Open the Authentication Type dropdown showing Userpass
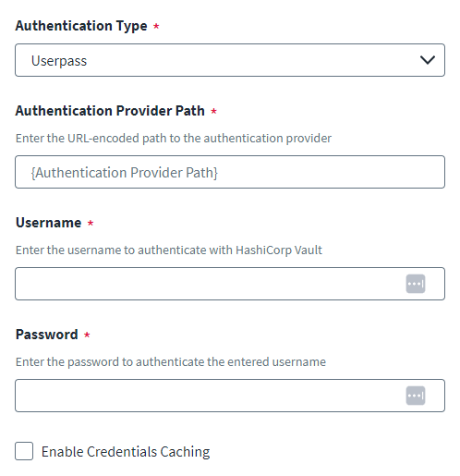Viewport: 460px width, 476px height. point(230,60)
